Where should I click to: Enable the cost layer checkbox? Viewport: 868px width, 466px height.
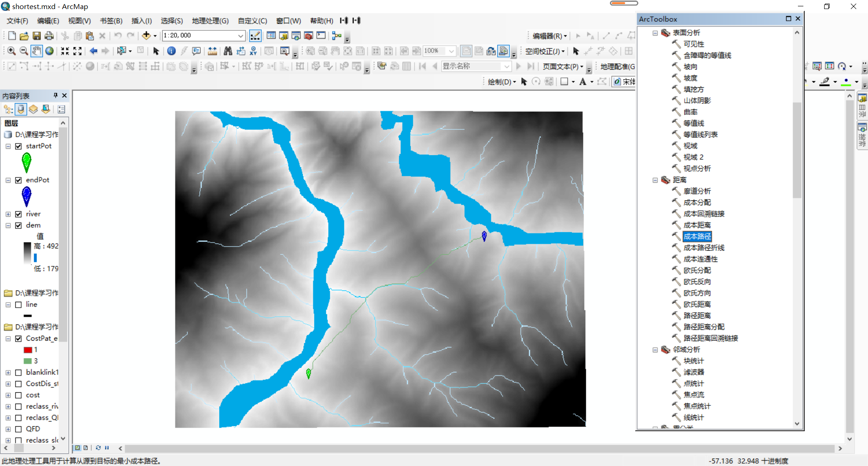coord(18,395)
